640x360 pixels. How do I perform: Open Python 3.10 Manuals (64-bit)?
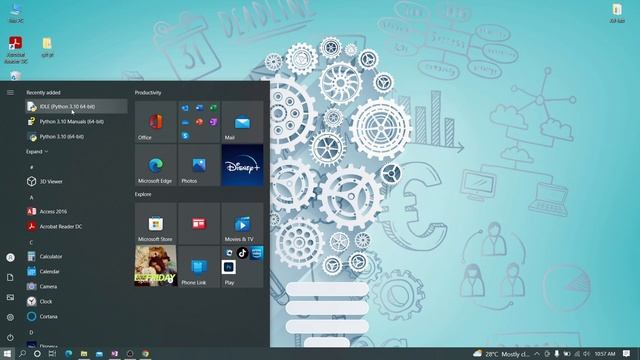[76, 122]
